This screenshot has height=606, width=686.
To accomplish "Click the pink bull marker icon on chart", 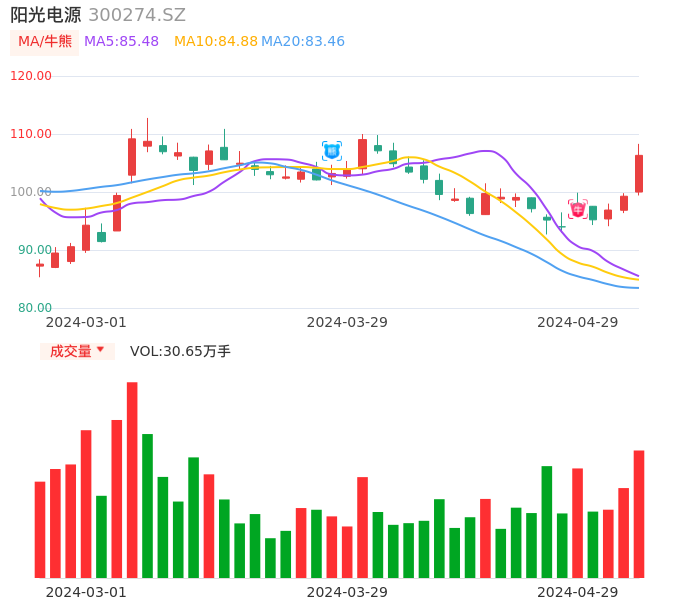I will tap(578, 209).
